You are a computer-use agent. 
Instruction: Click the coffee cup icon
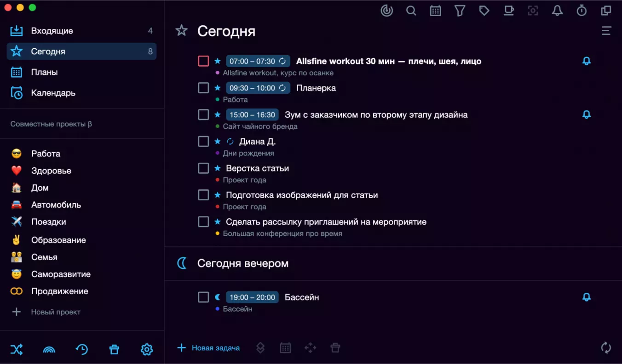click(x=508, y=11)
